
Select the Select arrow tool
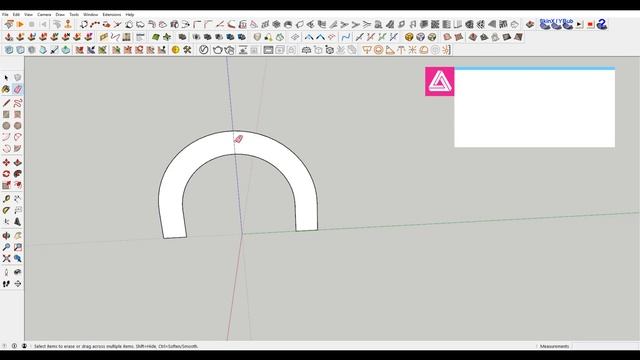coord(6,78)
